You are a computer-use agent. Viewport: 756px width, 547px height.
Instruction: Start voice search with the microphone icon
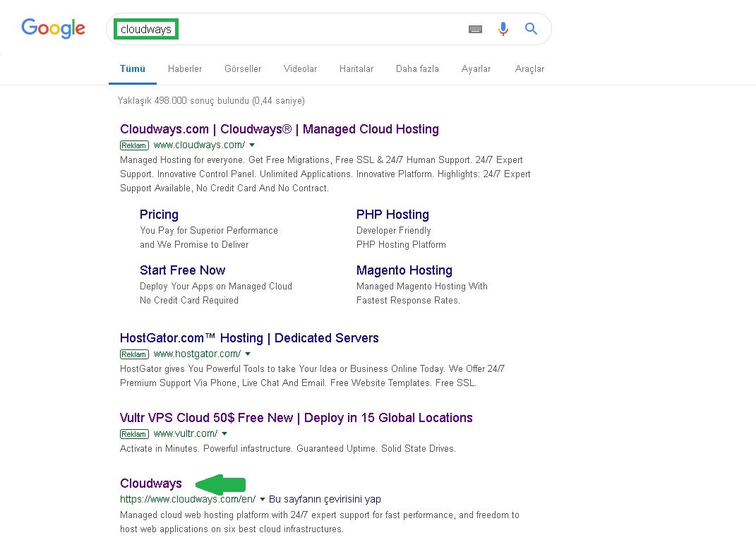pos(503,29)
